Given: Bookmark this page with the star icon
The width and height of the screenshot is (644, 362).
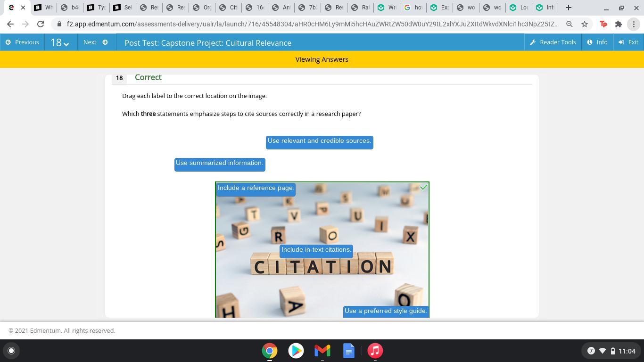Looking at the screenshot, I should pos(585,24).
